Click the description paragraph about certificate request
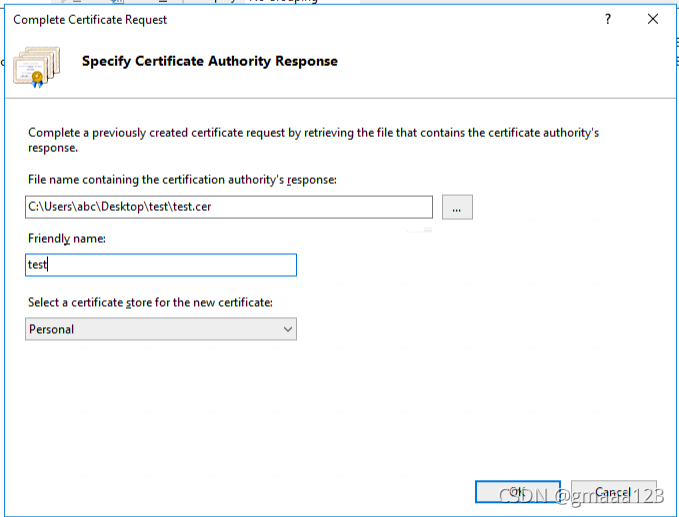 (313, 140)
